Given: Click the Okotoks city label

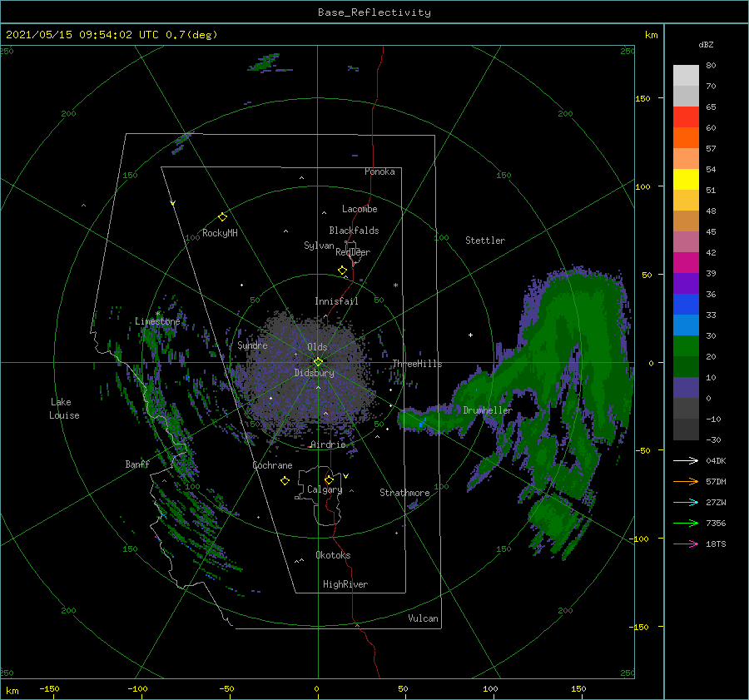Looking at the screenshot, I should [333, 555].
